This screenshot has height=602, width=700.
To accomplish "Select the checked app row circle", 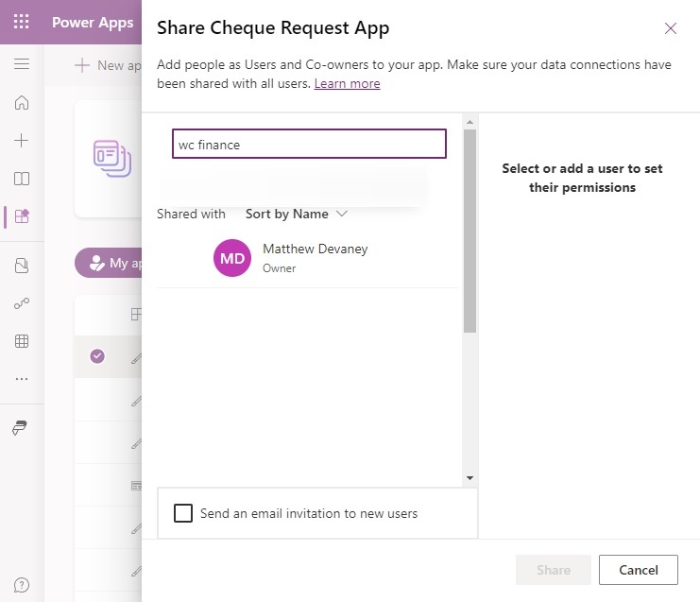I will (x=97, y=356).
